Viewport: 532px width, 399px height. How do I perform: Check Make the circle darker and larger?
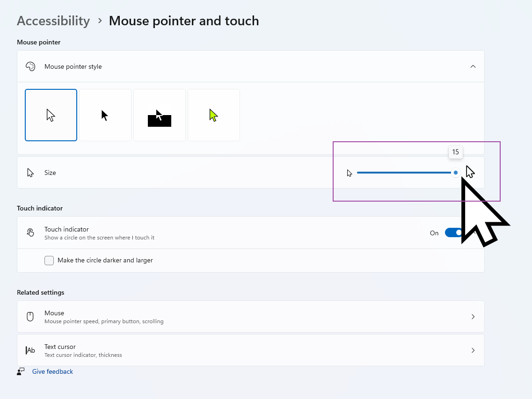pos(49,261)
